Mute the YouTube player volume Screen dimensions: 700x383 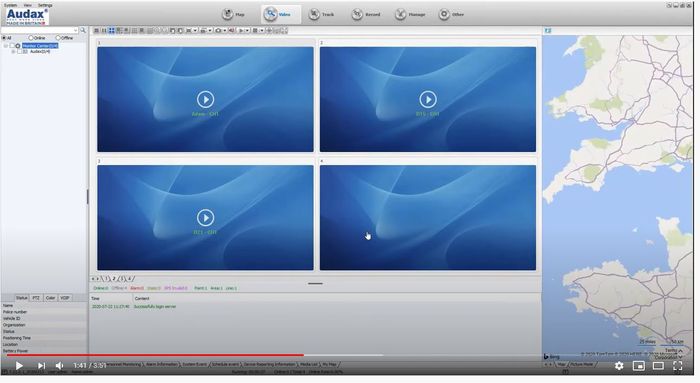(59, 366)
